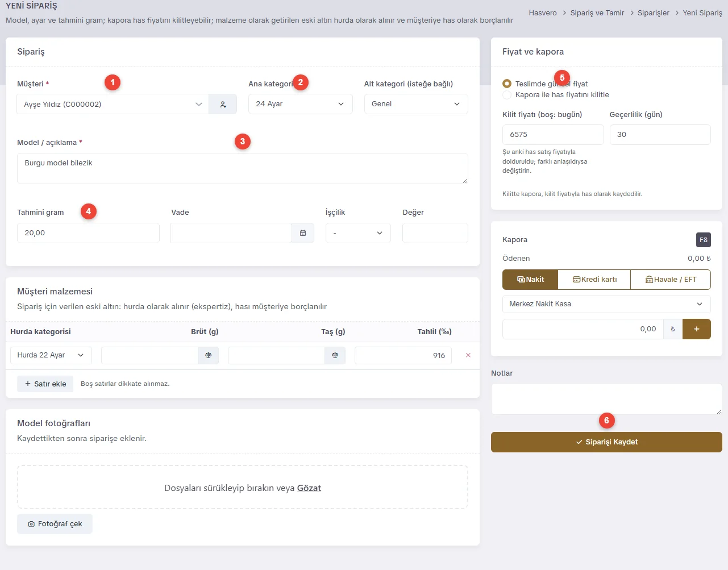
Task: Save the order with Siparişi Kaydet
Action: click(606, 442)
